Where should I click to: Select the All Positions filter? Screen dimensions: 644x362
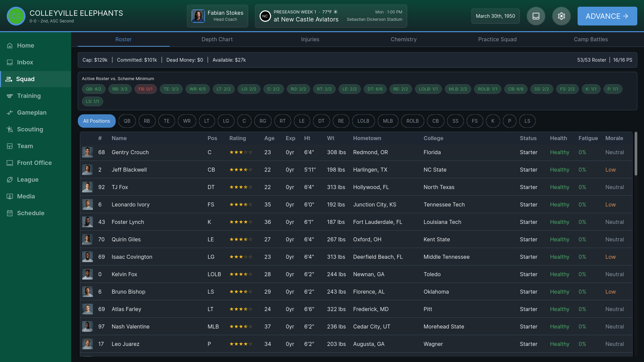[x=97, y=121]
